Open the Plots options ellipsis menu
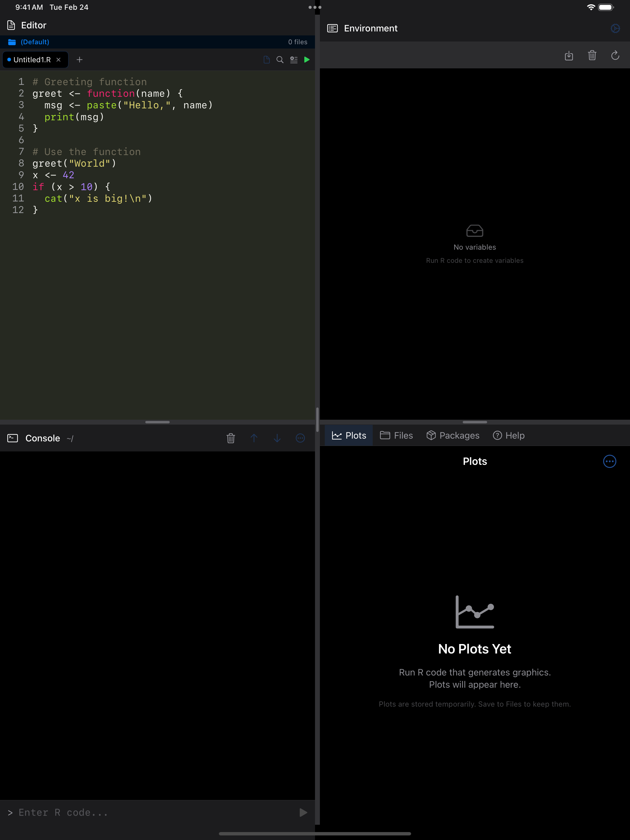This screenshot has height=840, width=630. pos(610,462)
